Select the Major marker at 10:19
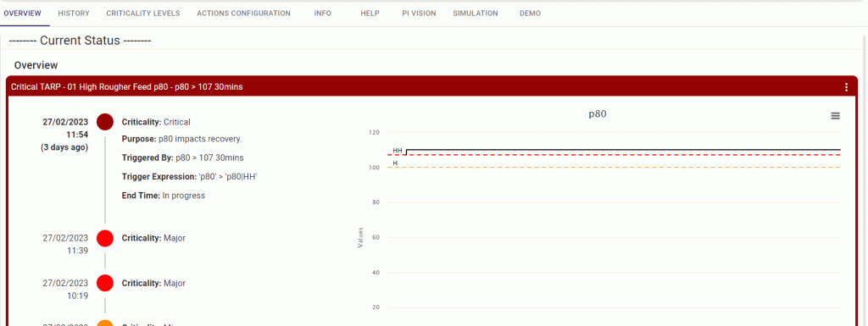This screenshot has height=326, width=868. click(105, 283)
